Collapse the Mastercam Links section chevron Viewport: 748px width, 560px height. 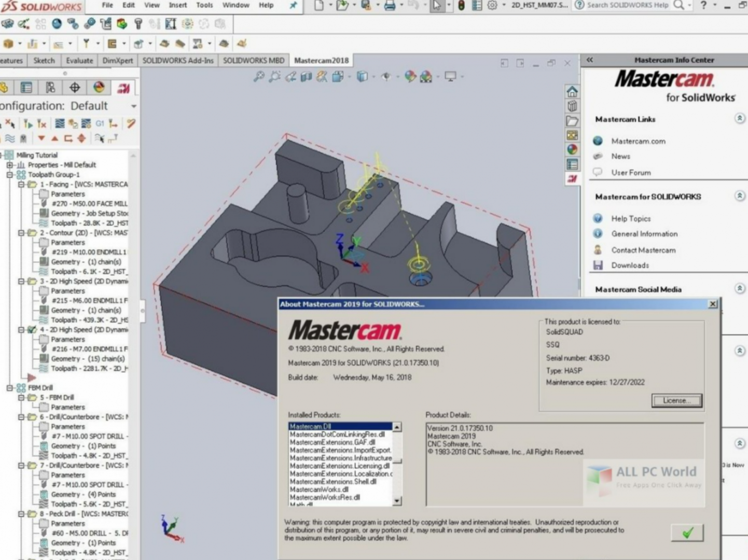coord(740,119)
